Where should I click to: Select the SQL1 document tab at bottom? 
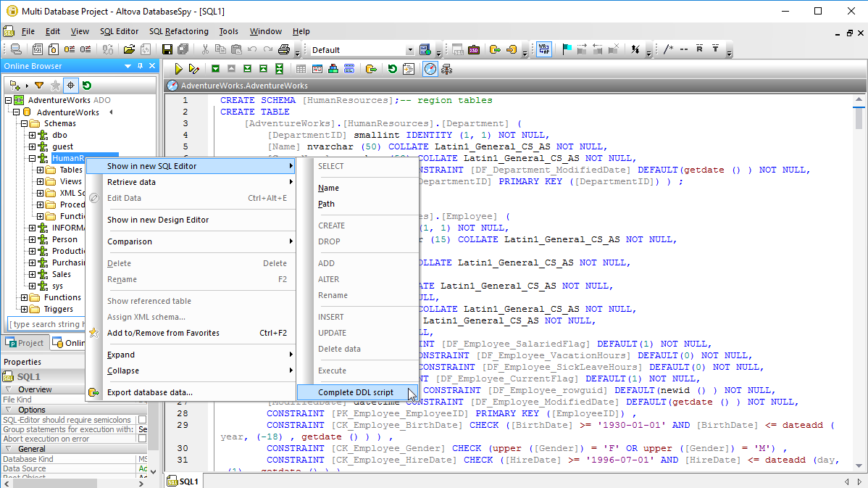click(x=184, y=481)
